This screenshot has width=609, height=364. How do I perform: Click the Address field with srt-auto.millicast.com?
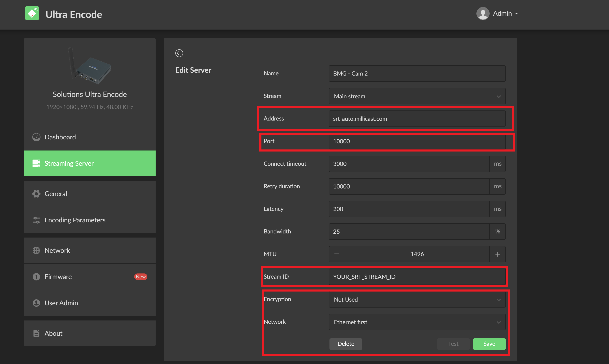417,119
